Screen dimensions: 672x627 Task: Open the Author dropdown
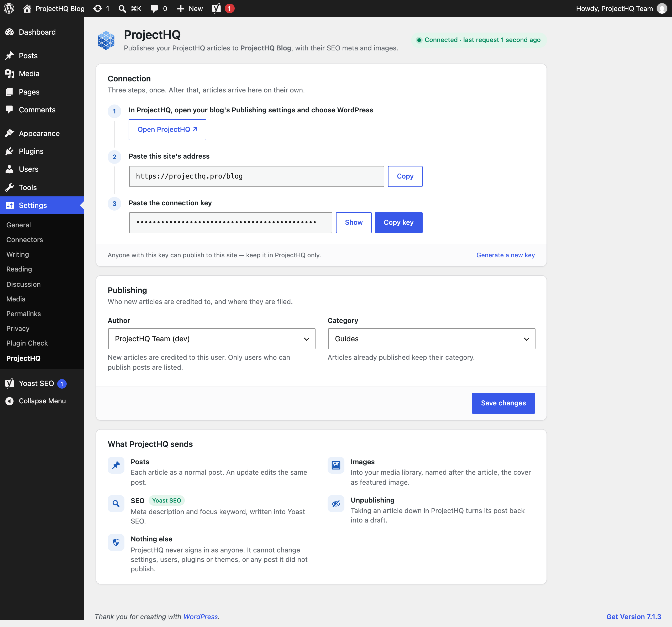pyautogui.click(x=212, y=338)
